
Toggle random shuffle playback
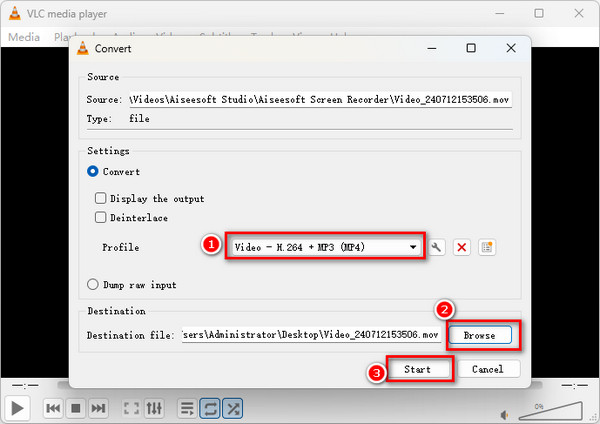pyautogui.click(x=233, y=408)
